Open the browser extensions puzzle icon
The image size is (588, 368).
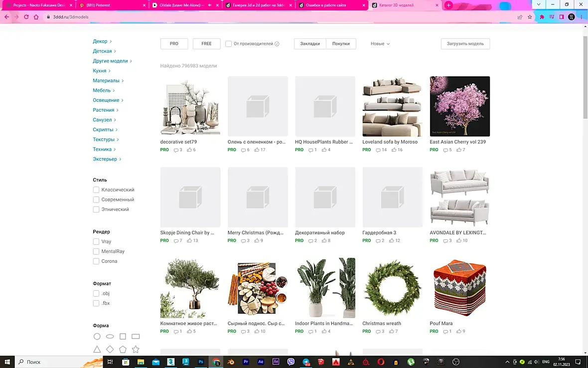tap(542, 17)
